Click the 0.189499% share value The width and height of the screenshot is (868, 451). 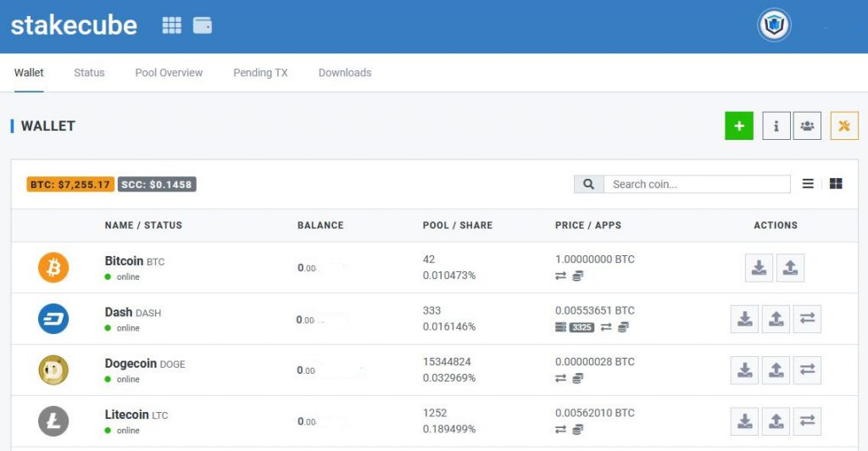point(449,429)
